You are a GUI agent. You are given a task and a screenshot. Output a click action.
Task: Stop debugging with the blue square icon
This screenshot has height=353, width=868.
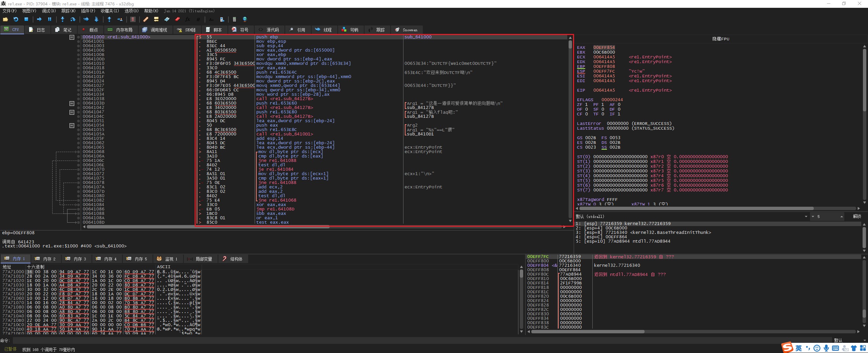point(26,20)
